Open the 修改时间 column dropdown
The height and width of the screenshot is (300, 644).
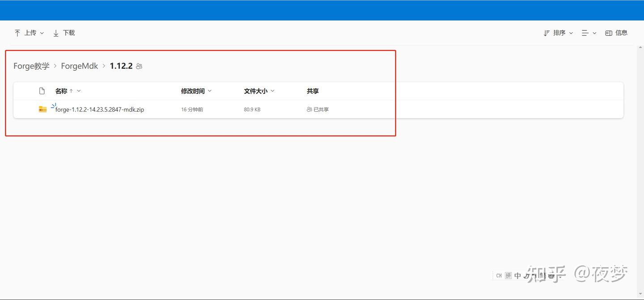[x=210, y=90]
